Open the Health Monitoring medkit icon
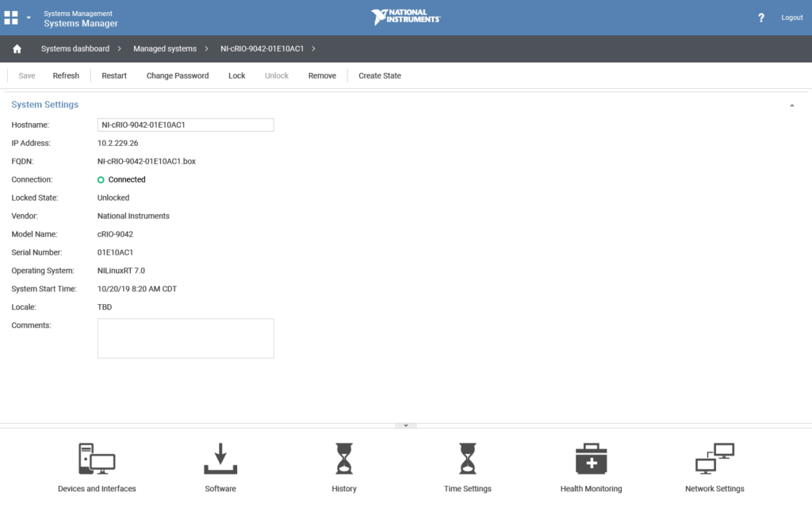Viewport: 812px width, 508px height. [591, 460]
